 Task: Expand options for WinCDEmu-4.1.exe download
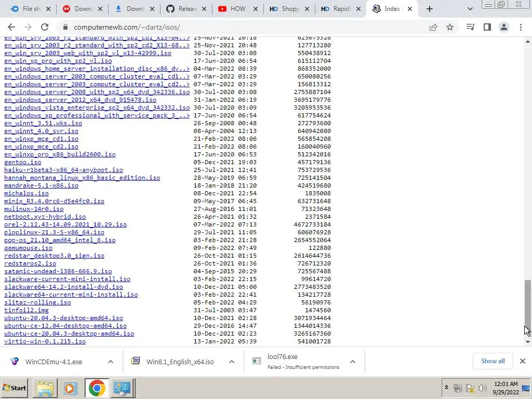[x=111, y=362]
